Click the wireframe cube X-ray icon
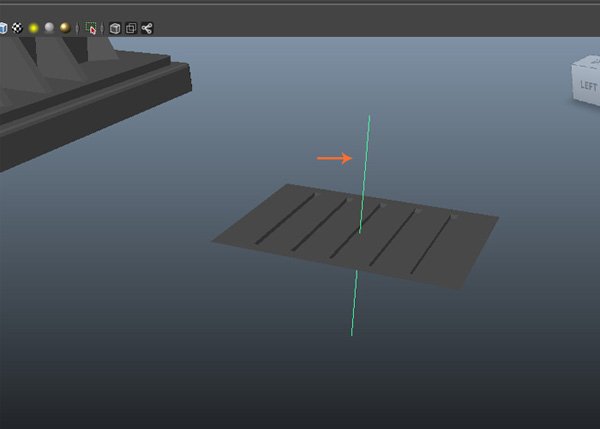 [x=115, y=28]
